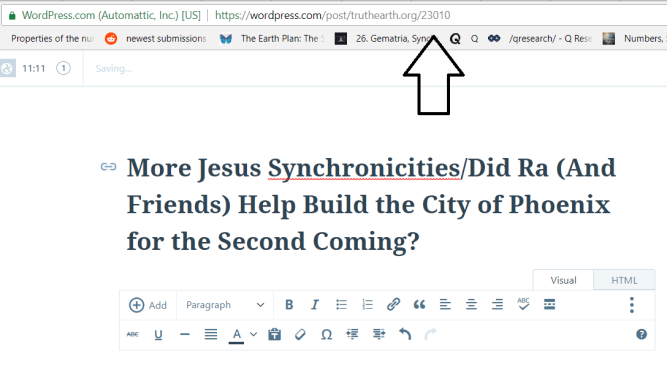Open the vertical three-dot toolbar menu
The width and height of the screenshot is (667, 370).
click(632, 305)
